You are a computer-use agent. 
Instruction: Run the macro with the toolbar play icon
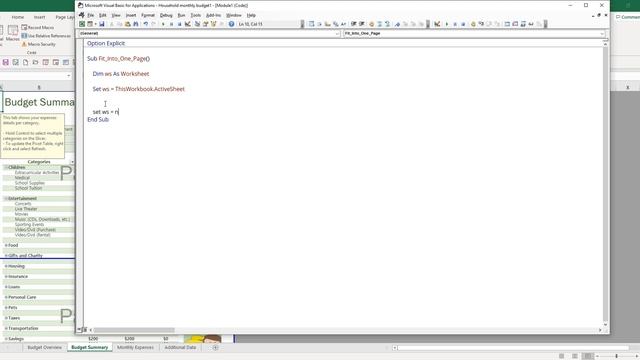(x=163, y=24)
